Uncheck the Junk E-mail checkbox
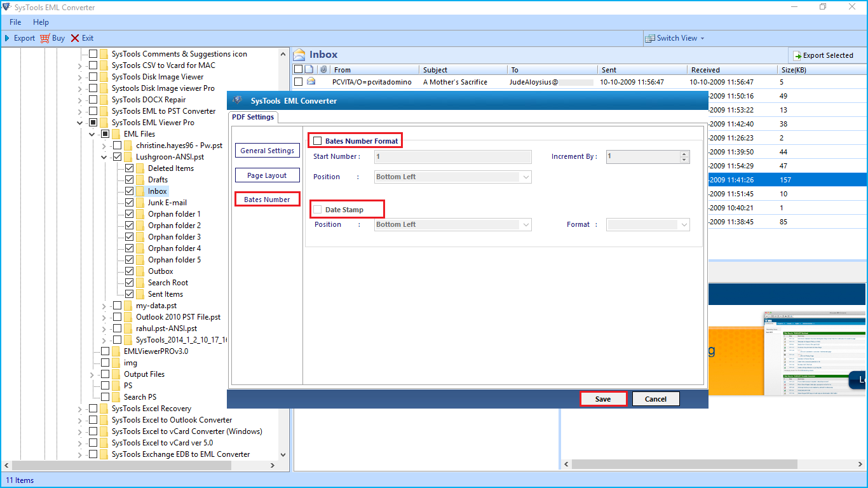The height and width of the screenshot is (488, 868). coord(130,203)
